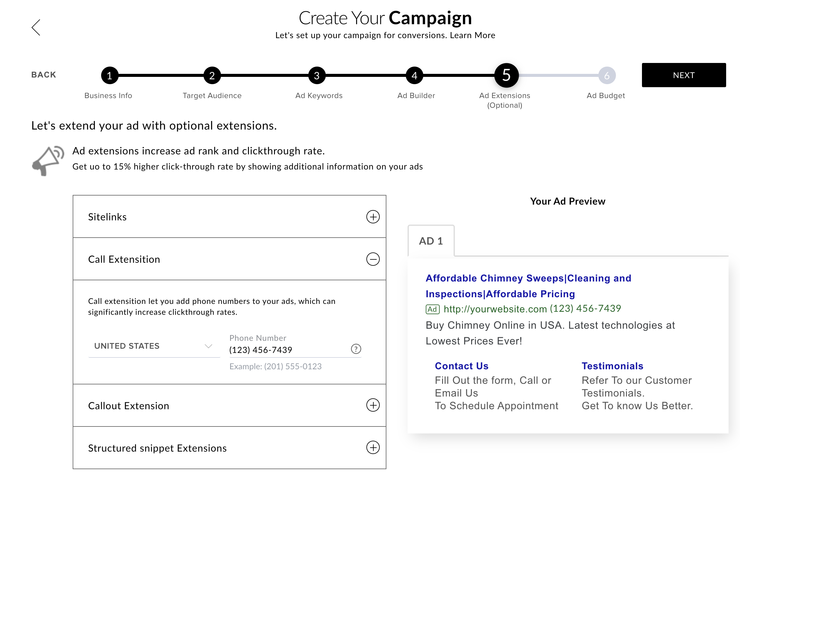Image resolution: width=840 pixels, height=632 pixels.
Task: Expand the Callout Extension section
Action: point(372,405)
